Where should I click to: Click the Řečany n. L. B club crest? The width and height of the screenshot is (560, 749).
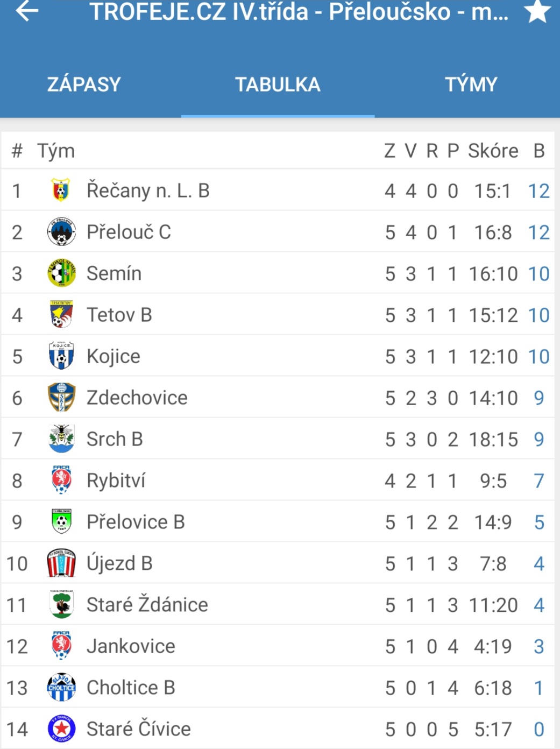(x=61, y=190)
